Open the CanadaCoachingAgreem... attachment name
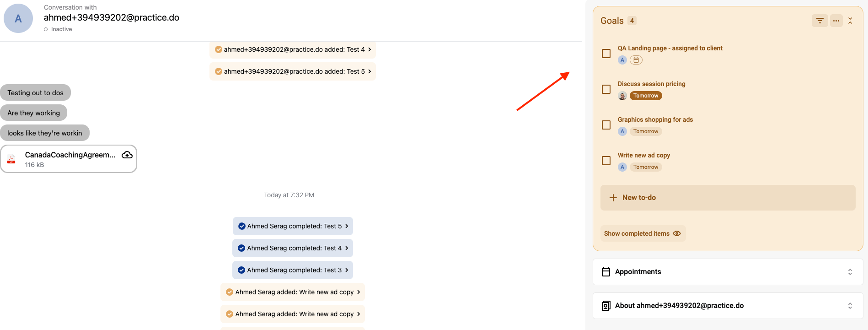The image size is (868, 330). 70,155
